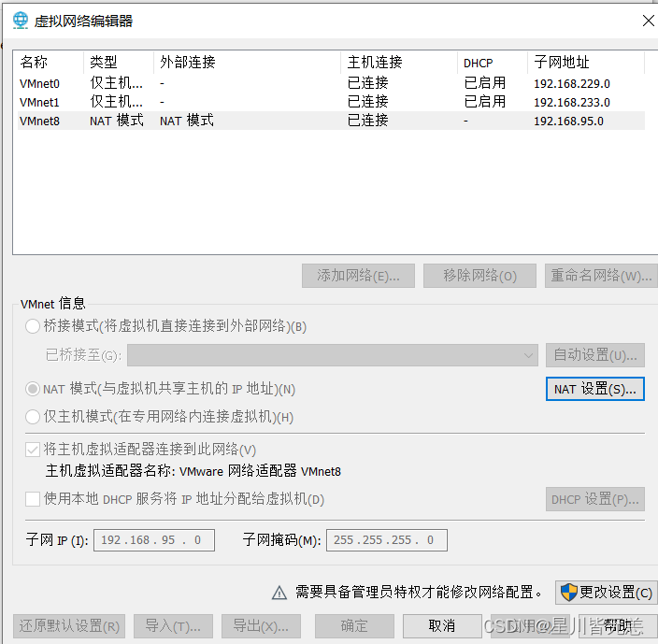Image resolution: width=658 pixels, height=644 pixels.
Task: Click 已连接 host connection cell of VMnet1
Action: [367, 102]
